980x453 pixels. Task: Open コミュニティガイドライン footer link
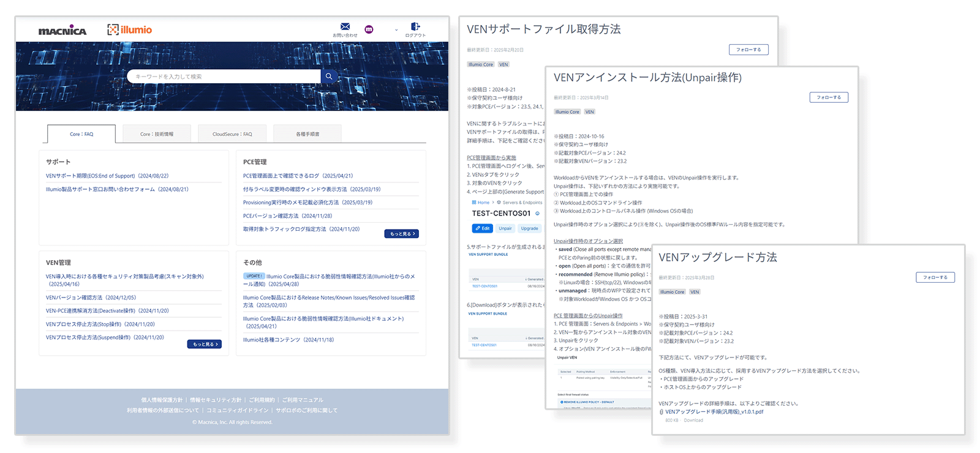click(x=238, y=411)
